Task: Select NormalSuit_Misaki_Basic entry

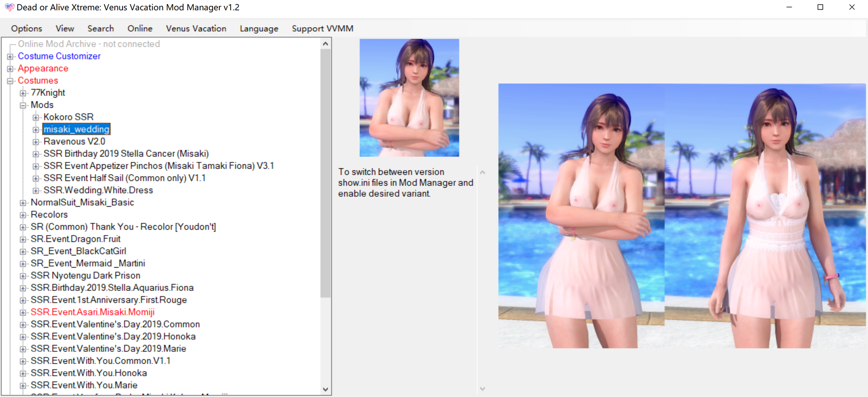Action: [x=82, y=203]
